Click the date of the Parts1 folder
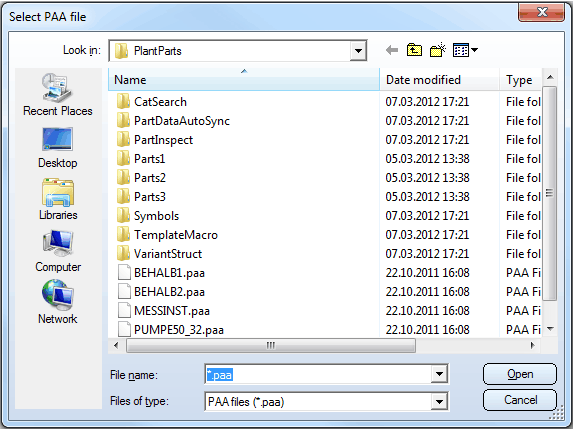575x430 pixels. pyautogui.click(x=427, y=159)
